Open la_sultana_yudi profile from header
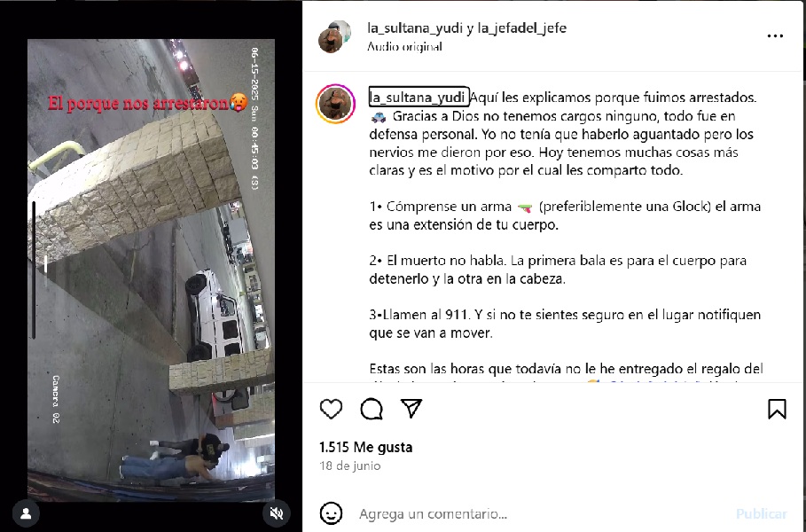This screenshot has width=806, height=532. coord(415,27)
